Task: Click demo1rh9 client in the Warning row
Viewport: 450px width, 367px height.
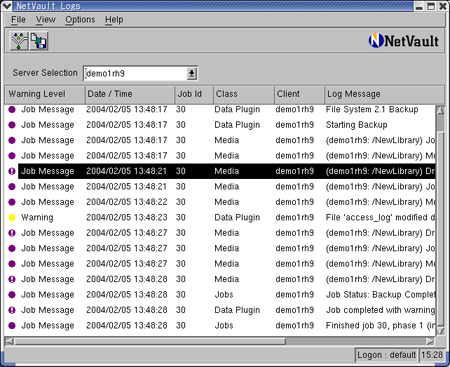Action: point(295,218)
